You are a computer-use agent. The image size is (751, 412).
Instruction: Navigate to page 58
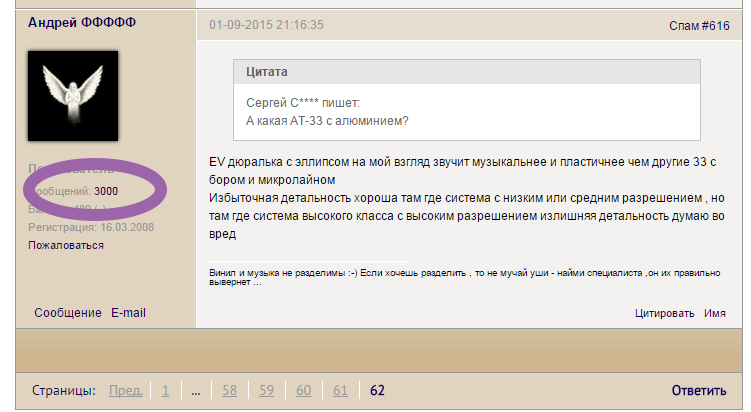pos(229,390)
